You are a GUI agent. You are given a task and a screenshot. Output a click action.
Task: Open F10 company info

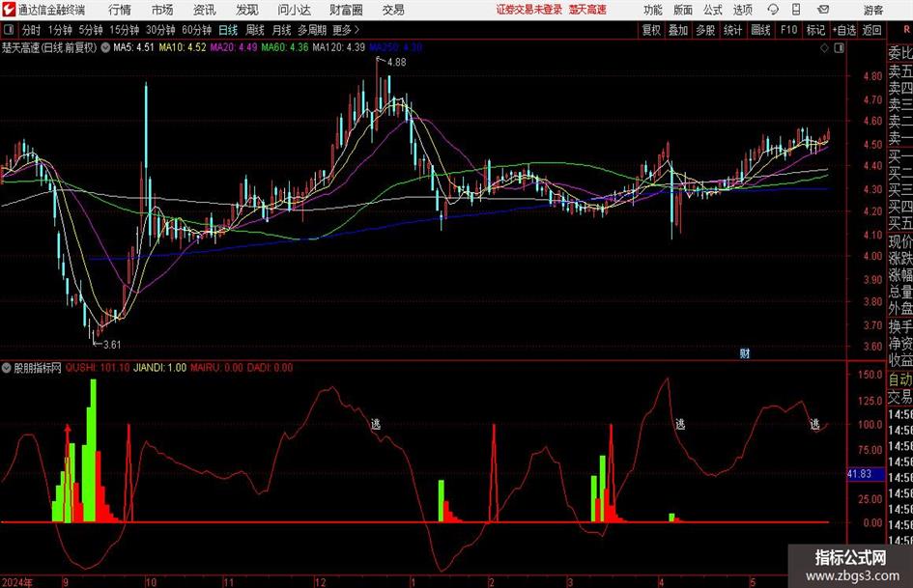(788, 30)
